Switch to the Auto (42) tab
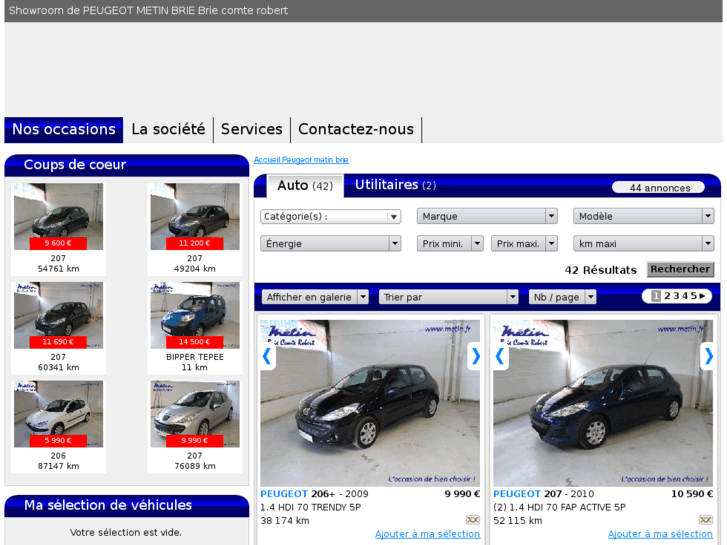 pos(305,186)
